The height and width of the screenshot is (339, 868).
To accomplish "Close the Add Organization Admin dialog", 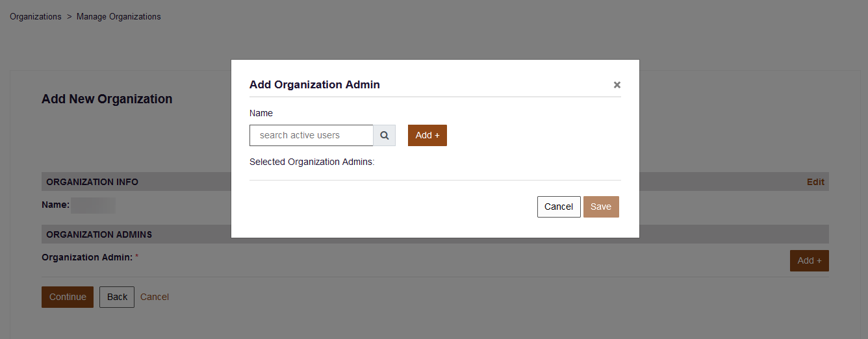I will 617,84.
